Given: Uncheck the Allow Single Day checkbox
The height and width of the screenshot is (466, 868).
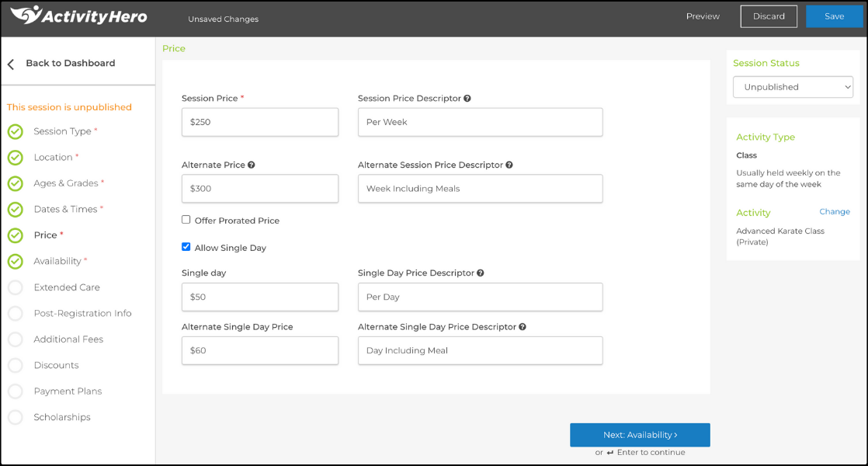Looking at the screenshot, I should [x=186, y=247].
